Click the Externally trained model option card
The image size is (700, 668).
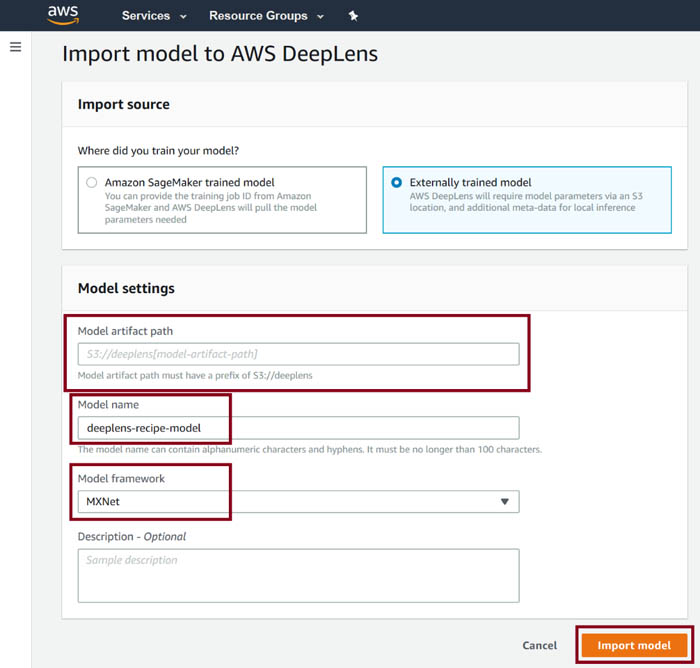pyautogui.click(x=527, y=200)
